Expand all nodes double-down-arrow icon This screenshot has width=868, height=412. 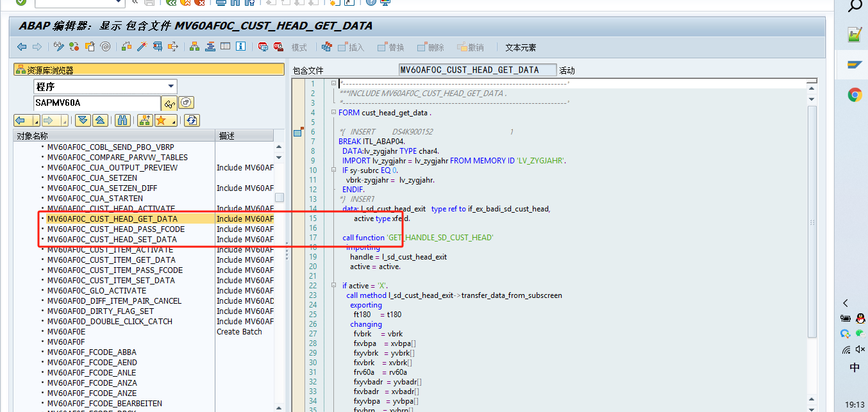[x=83, y=120]
